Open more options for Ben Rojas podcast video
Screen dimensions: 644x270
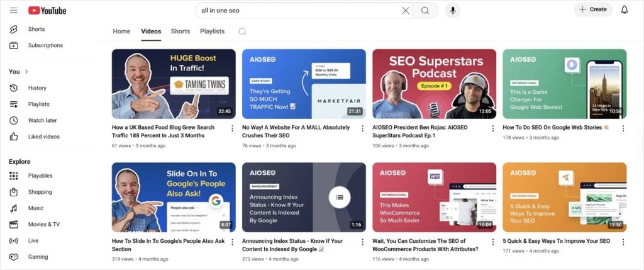(x=493, y=128)
